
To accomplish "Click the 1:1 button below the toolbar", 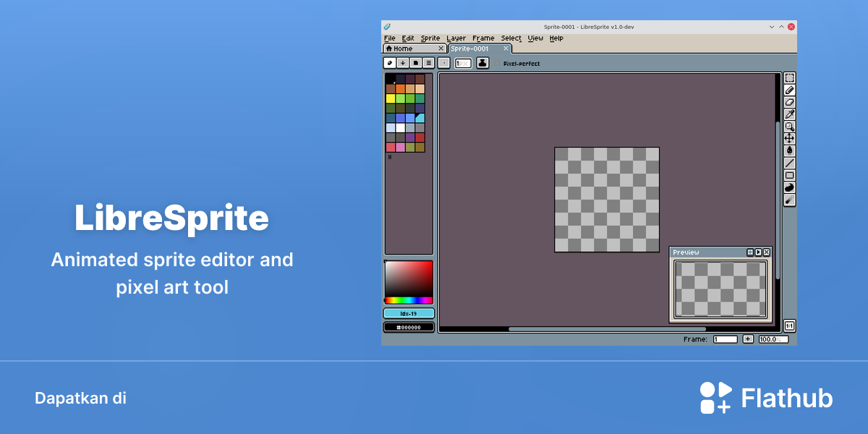I will 790,326.
